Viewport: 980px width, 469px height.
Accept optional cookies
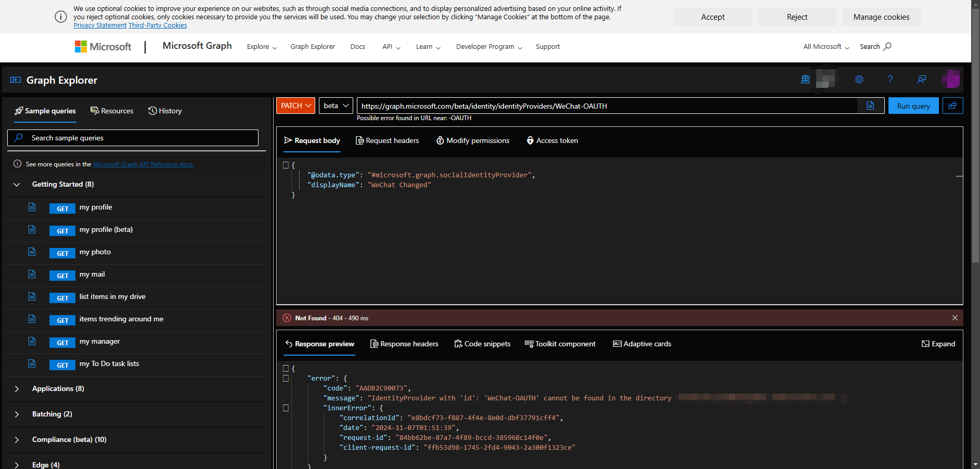tap(713, 17)
